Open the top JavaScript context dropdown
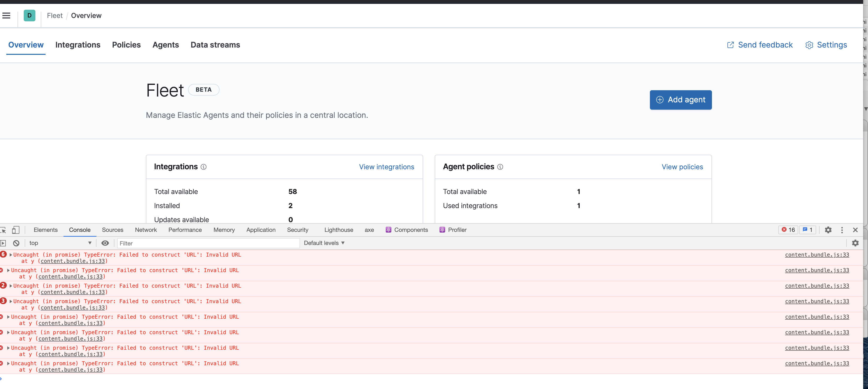868x389 pixels. (x=61, y=243)
